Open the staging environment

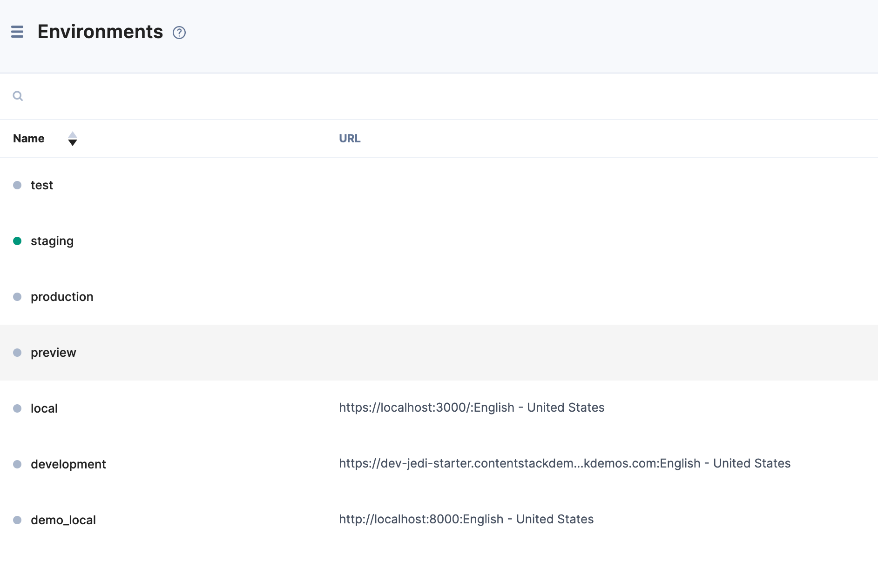pyautogui.click(x=52, y=241)
